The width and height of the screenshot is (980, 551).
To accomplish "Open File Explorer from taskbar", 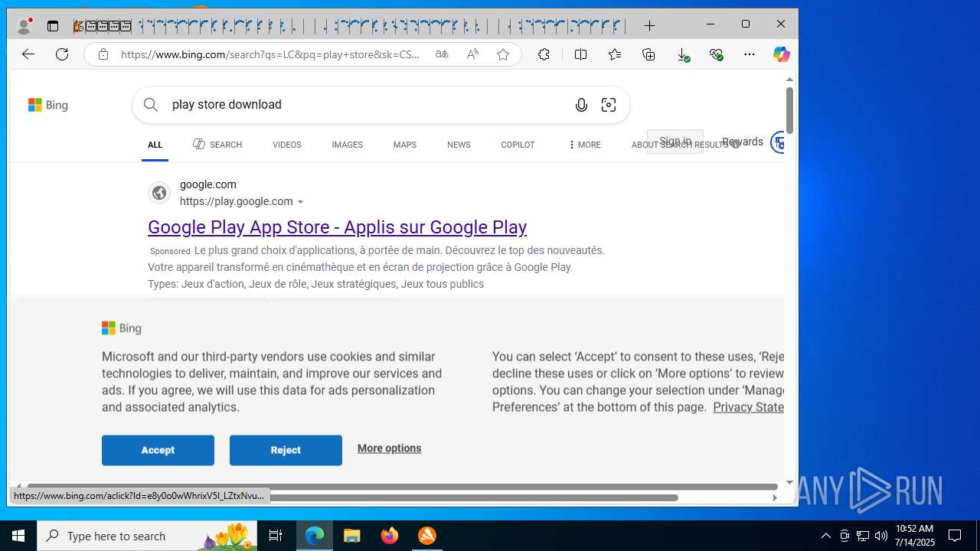I will [352, 536].
